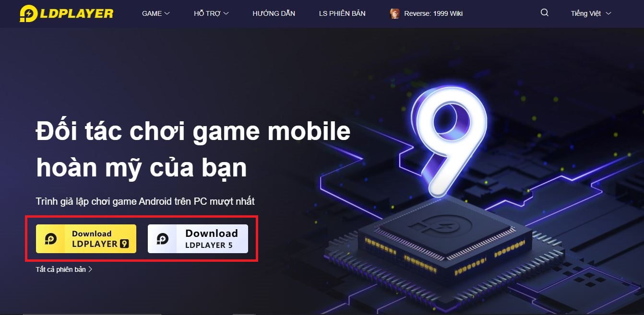
Task: Expand the GAME dropdown menu
Action: coord(156,13)
